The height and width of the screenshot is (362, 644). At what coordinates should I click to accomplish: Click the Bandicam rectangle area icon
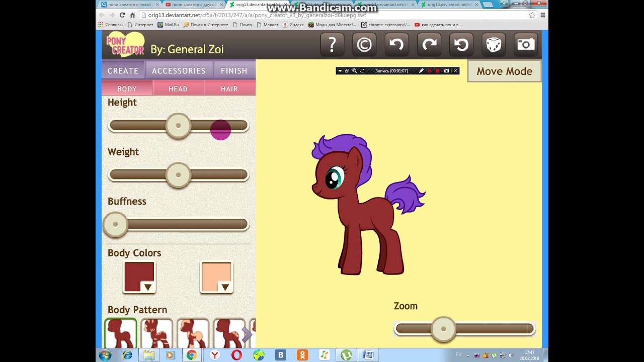pyautogui.click(x=362, y=71)
